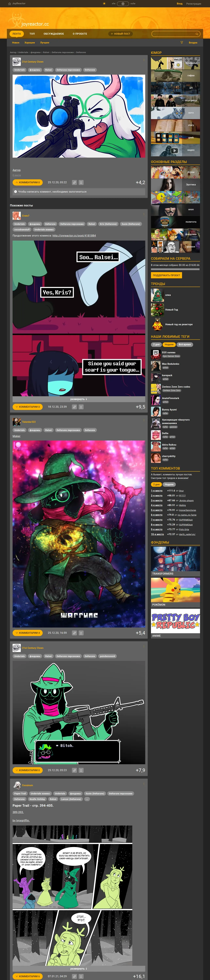Select 2 дня under Наши любимые теги
This screenshot has width=210, height=980.
[156, 345]
